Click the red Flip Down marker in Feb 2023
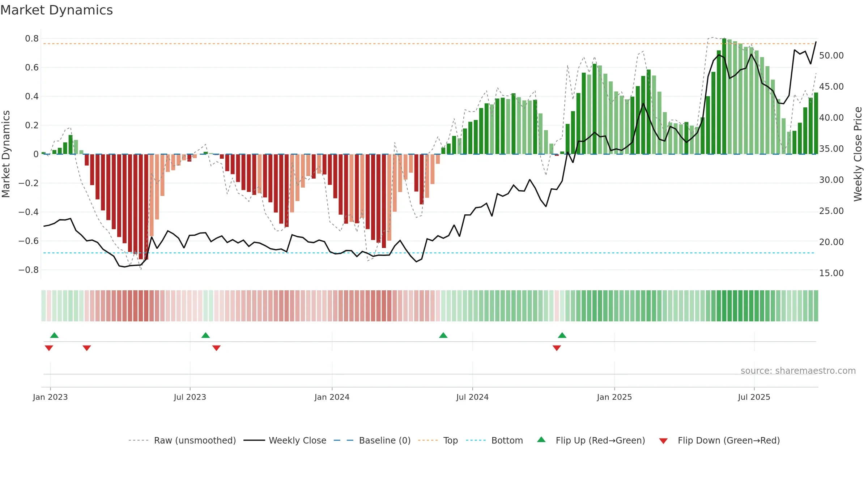 (86, 348)
